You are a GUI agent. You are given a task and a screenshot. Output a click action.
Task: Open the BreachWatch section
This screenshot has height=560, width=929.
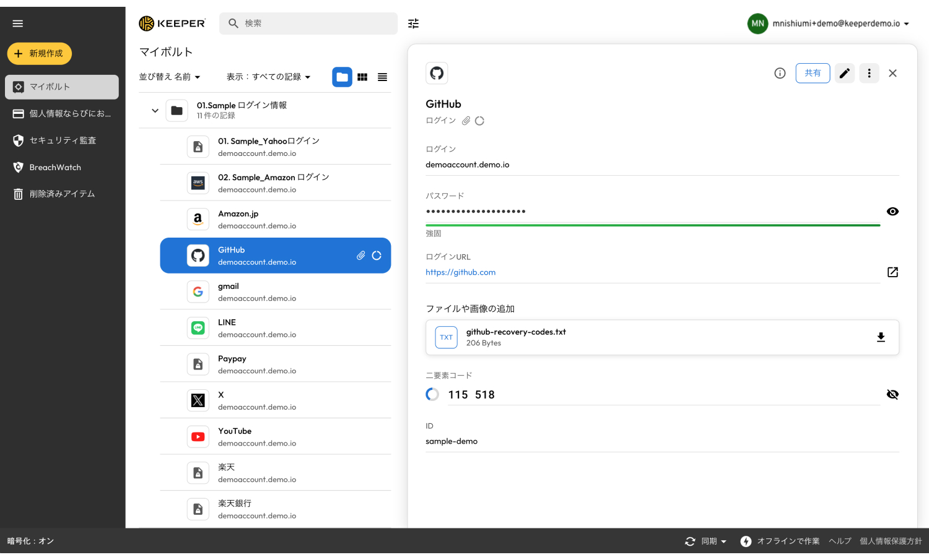tap(56, 167)
